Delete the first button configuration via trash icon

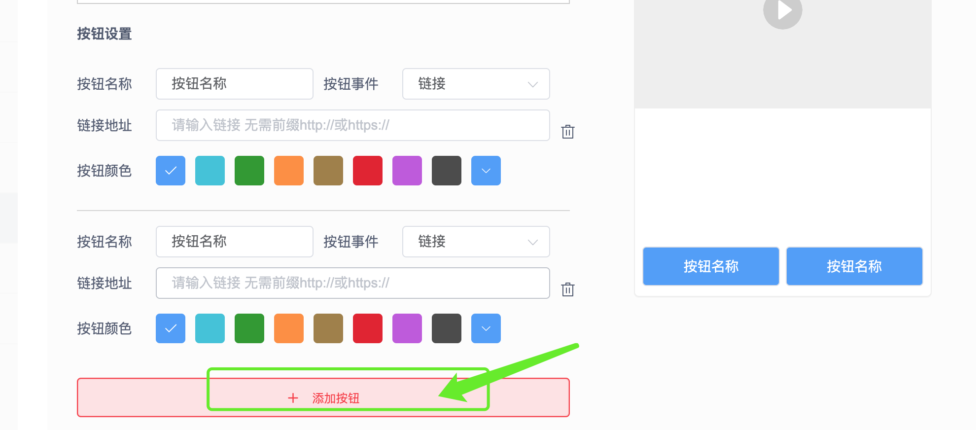[x=568, y=132]
